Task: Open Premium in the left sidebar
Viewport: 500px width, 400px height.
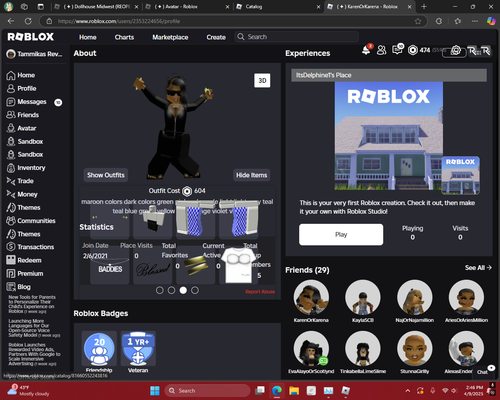Action: (x=25, y=274)
